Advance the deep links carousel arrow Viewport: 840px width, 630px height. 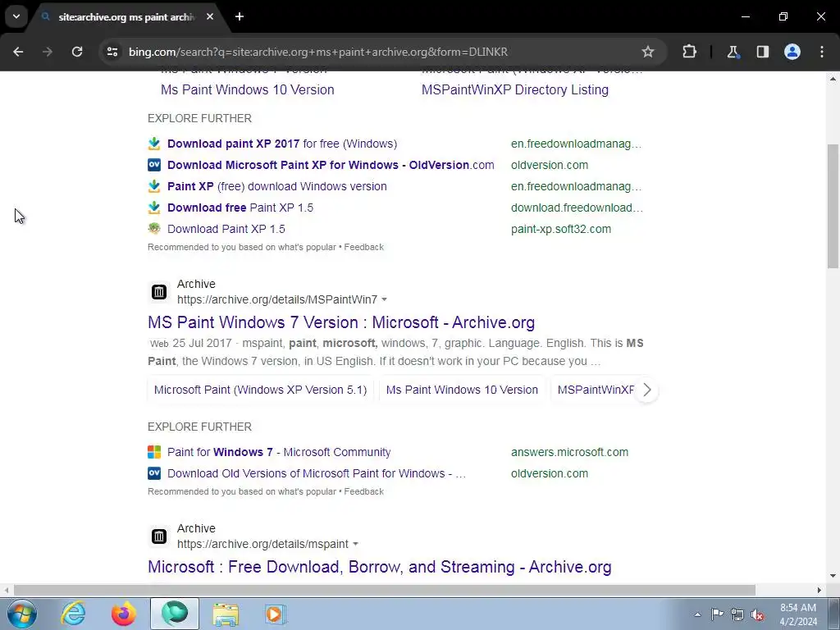[x=646, y=390]
